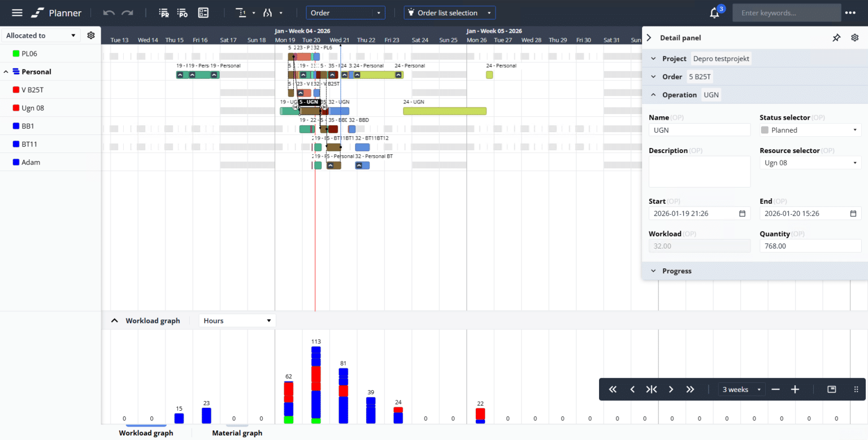The image size is (868, 440).
Task: Select the 24 - UGN Gantt bar
Action: pos(445,111)
